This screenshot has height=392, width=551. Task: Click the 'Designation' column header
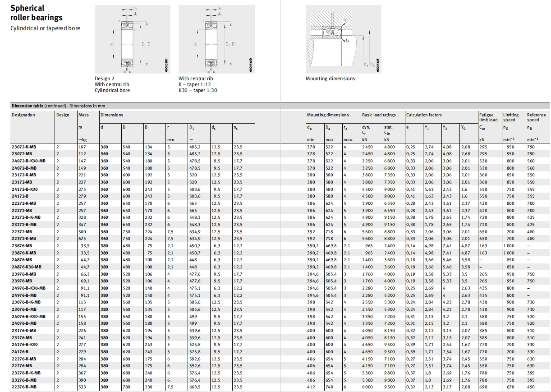click(x=23, y=115)
